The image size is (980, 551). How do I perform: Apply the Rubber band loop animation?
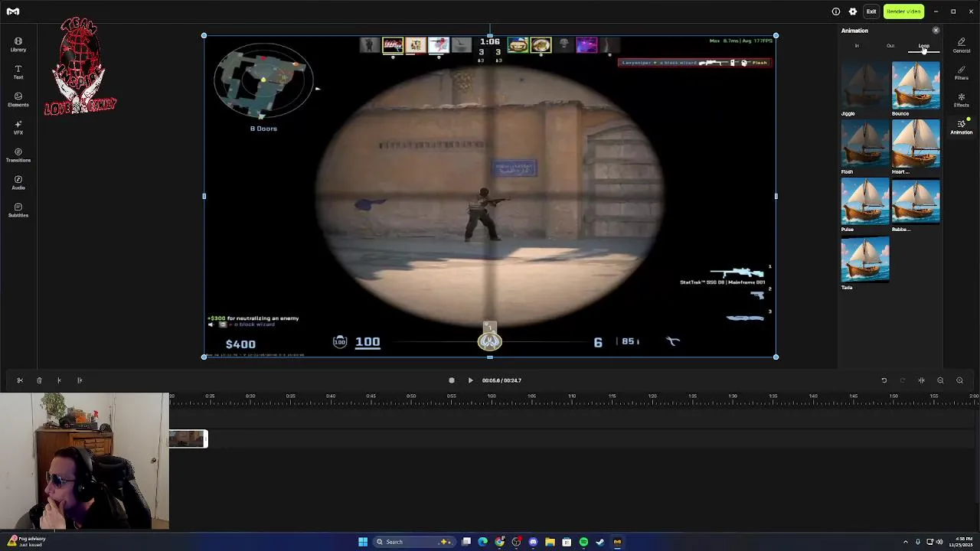click(916, 201)
